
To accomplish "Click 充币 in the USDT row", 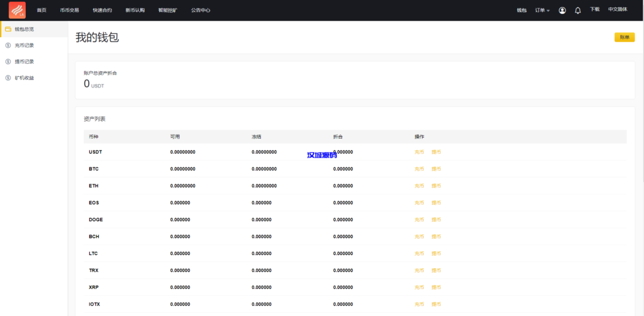I will 419,152.
